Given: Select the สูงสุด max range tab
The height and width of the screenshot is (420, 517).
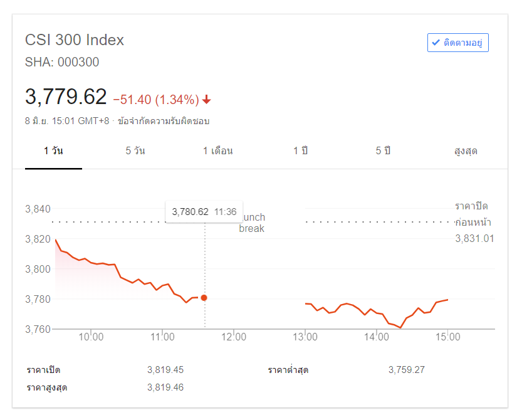Looking at the screenshot, I should coord(466,151).
